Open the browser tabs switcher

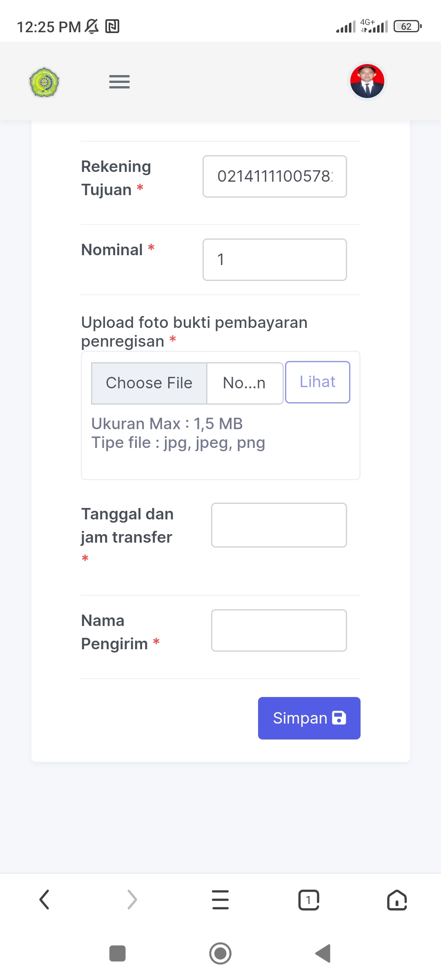coord(309,900)
